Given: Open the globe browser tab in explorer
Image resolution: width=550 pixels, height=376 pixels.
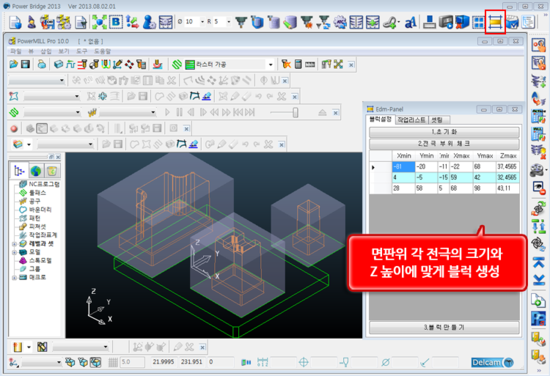Looking at the screenshot, I should [36, 171].
